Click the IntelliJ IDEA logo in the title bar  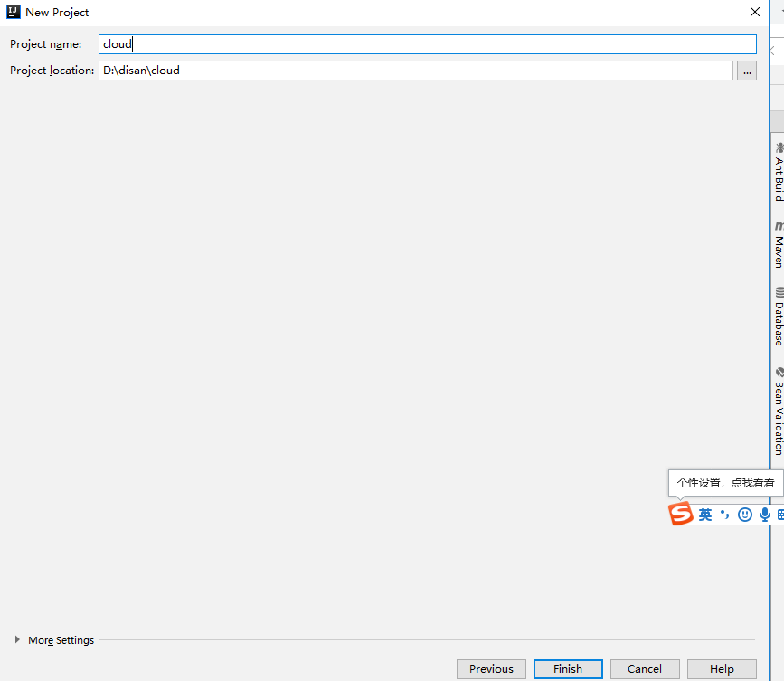[13, 12]
